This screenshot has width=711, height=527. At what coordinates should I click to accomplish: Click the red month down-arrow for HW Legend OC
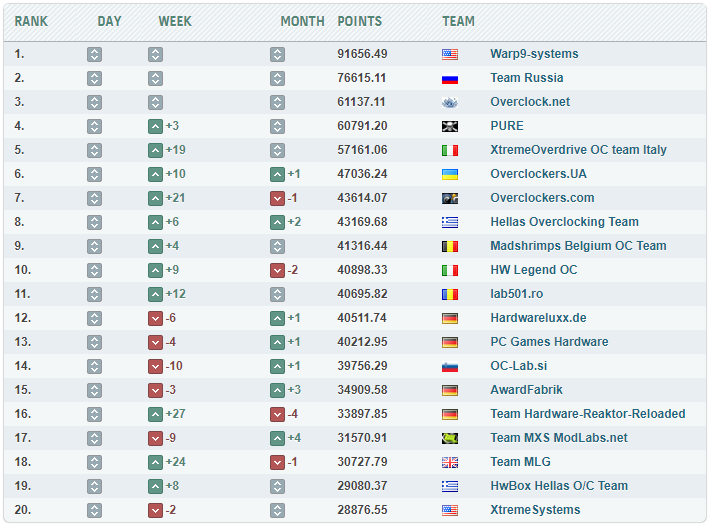pyautogui.click(x=277, y=270)
